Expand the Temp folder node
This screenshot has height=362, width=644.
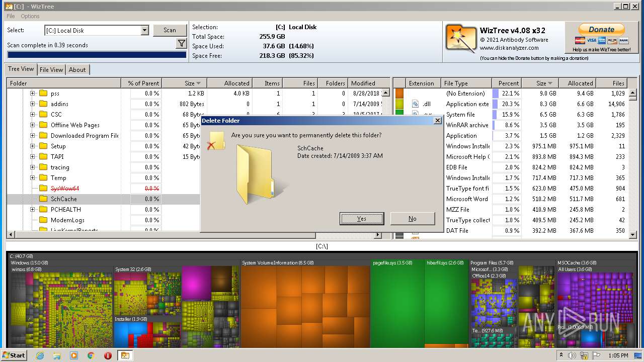[33, 178]
